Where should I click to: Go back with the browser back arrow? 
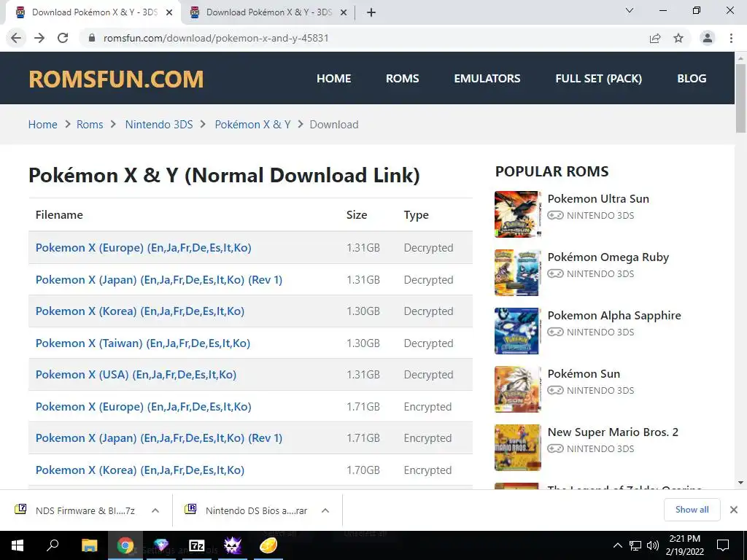16,38
